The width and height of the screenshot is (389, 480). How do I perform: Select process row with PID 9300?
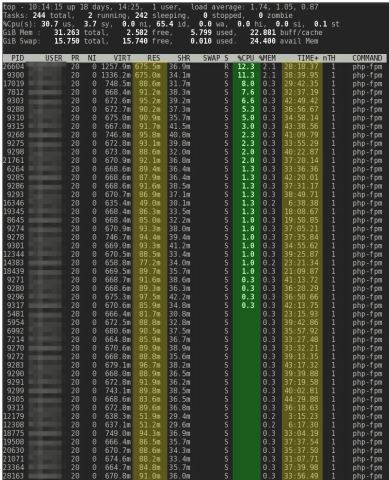click(193, 75)
